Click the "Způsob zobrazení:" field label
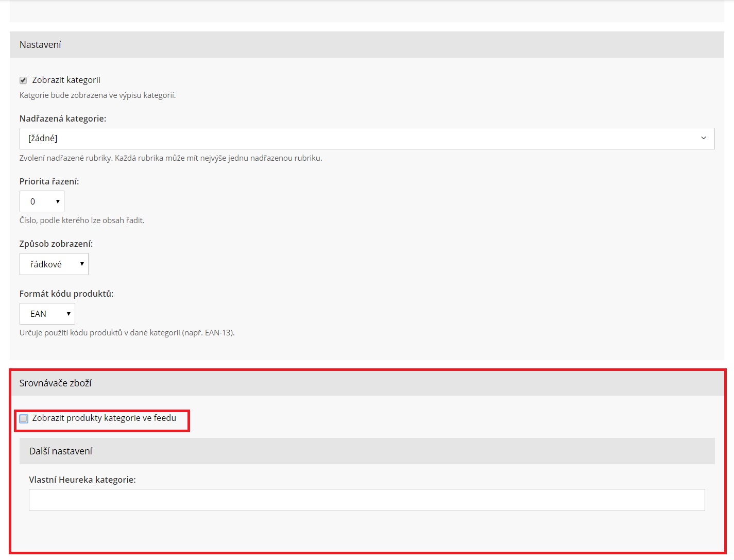The height and width of the screenshot is (560, 734). 56,244
